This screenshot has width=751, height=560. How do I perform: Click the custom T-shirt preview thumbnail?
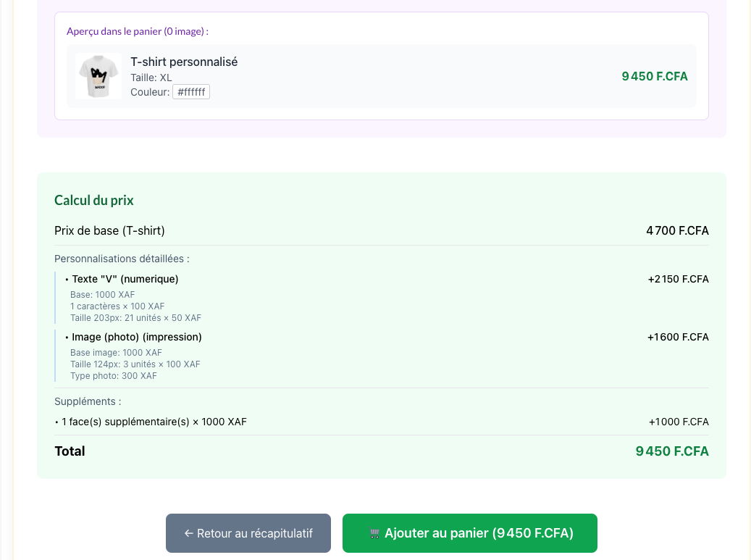(98, 76)
